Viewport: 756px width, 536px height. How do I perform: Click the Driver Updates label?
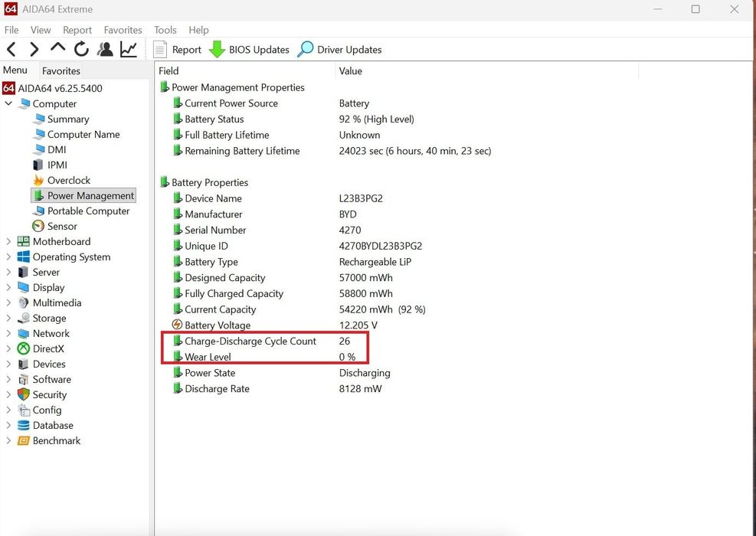coord(349,50)
